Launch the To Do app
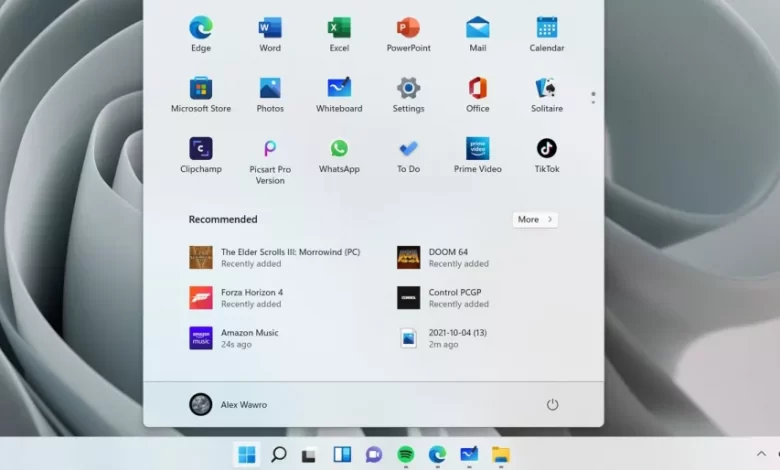The width and height of the screenshot is (780, 470). pyautogui.click(x=408, y=156)
